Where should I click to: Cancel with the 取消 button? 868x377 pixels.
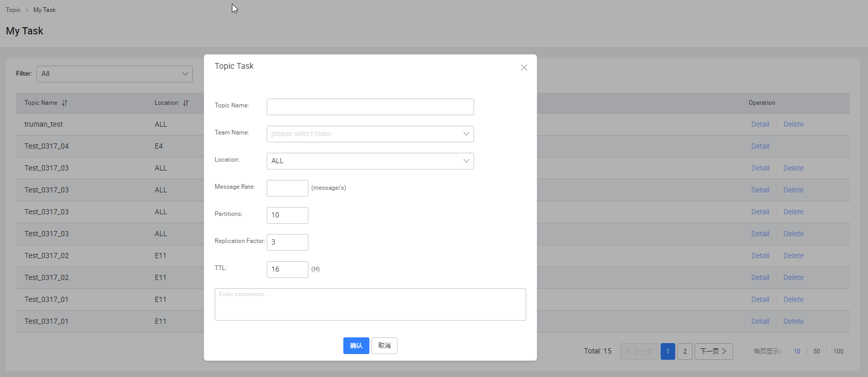385,346
